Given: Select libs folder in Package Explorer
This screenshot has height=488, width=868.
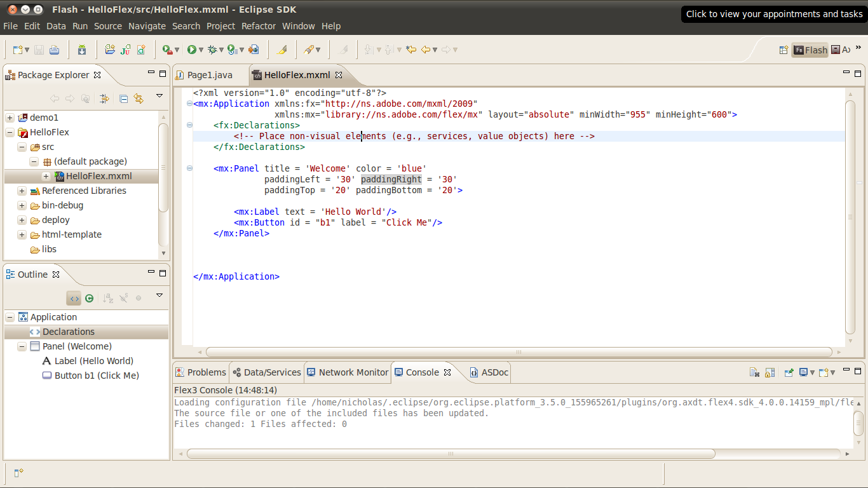Looking at the screenshot, I should (x=43, y=249).
